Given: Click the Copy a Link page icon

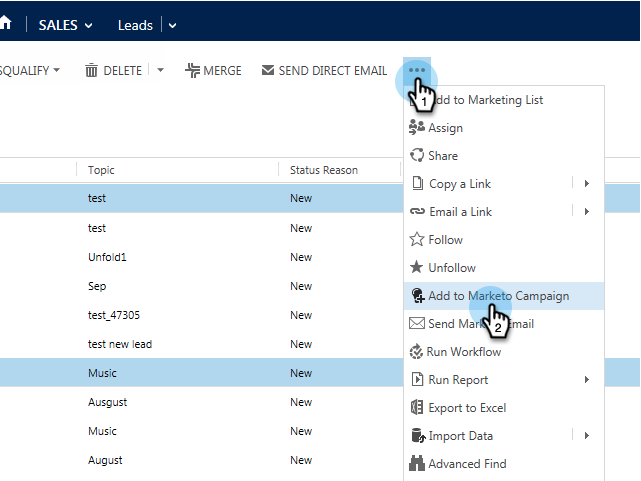Looking at the screenshot, I should pyautogui.click(x=417, y=183).
